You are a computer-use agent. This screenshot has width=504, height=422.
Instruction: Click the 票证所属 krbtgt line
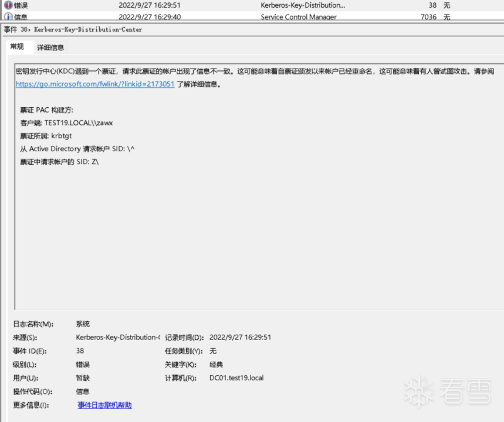(x=46, y=136)
